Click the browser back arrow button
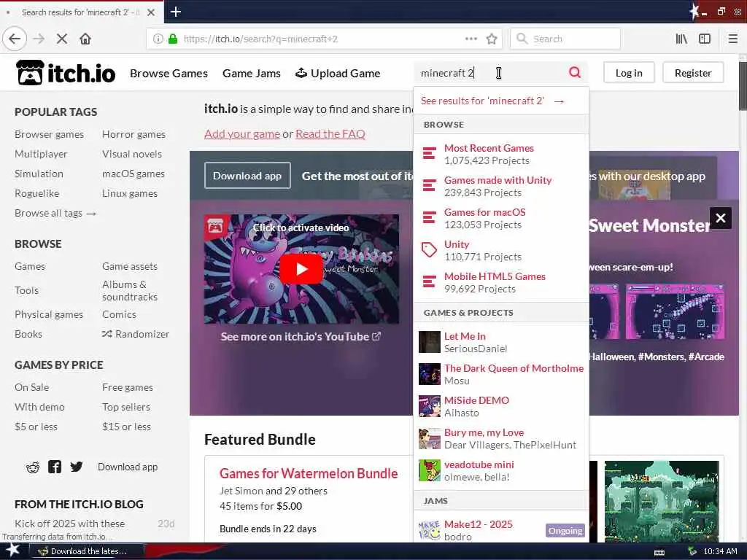This screenshot has height=560, width=747. [x=15, y=39]
